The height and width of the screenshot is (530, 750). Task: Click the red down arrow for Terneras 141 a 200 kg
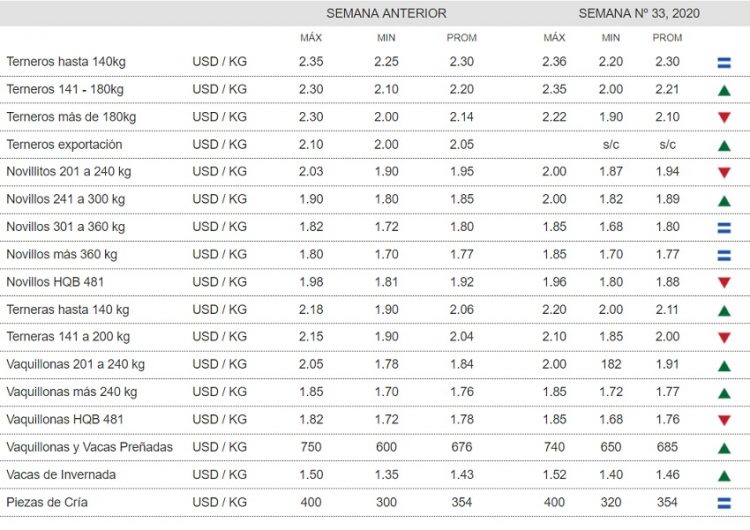[722, 338]
